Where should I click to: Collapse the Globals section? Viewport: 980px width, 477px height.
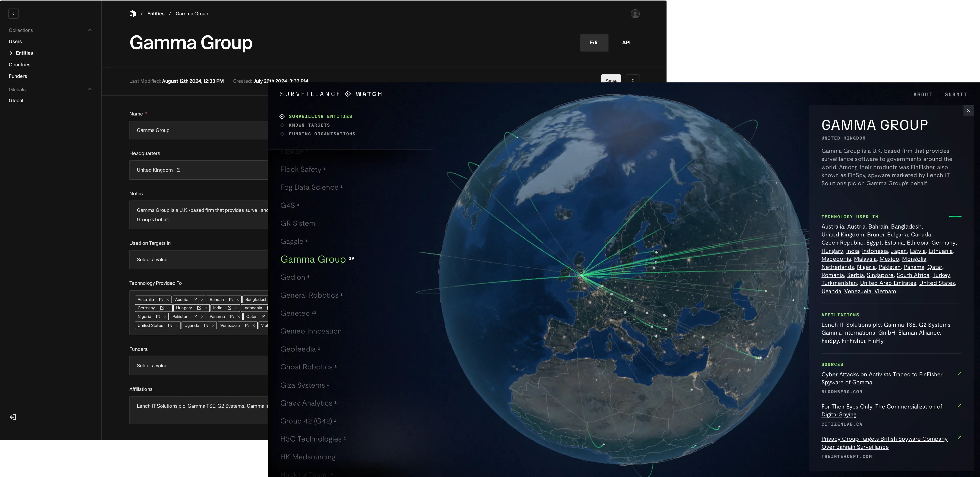click(90, 89)
